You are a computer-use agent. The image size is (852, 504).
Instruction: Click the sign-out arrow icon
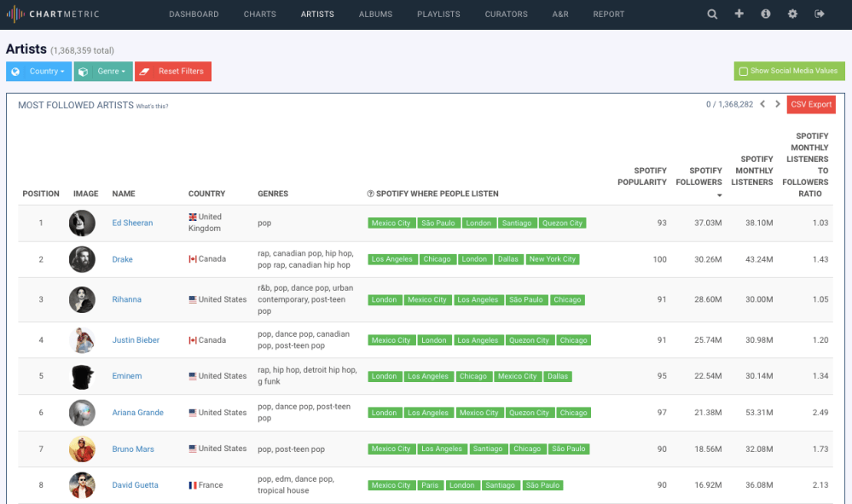pyautogui.click(x=820, y=14)
